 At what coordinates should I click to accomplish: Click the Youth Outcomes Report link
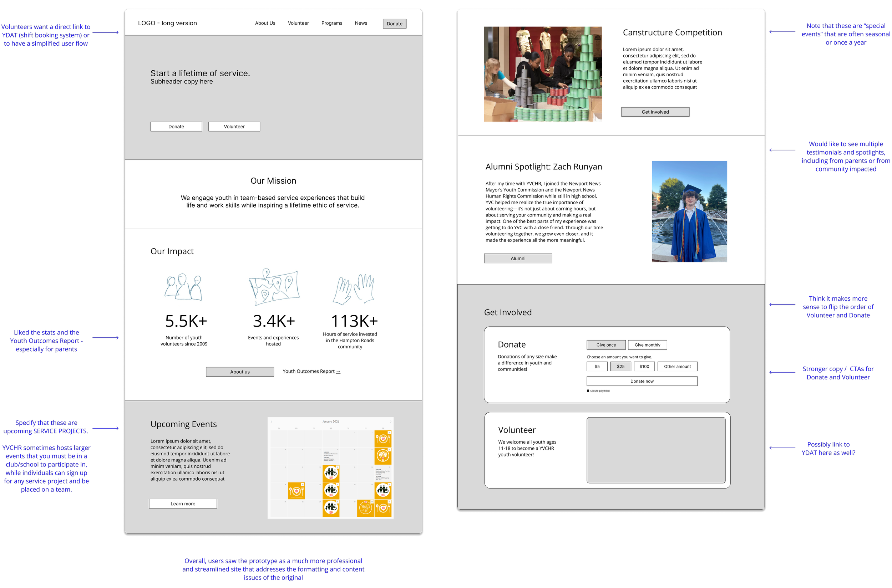311,371
